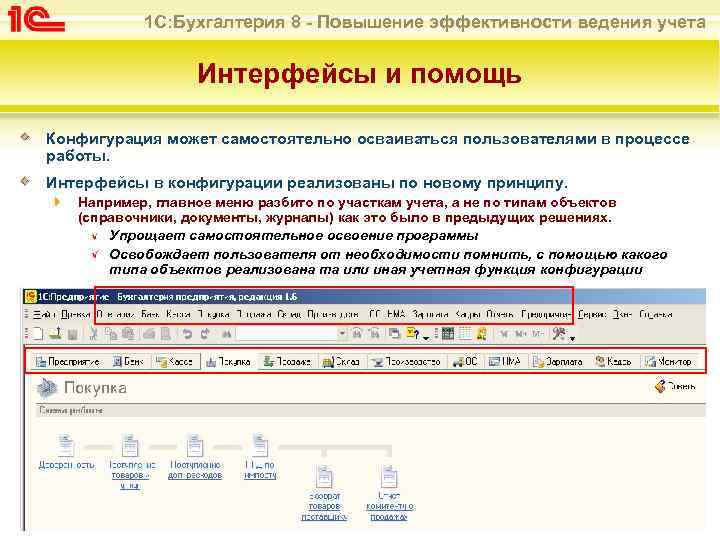Click the Советы button at right
This screenshot has height=540, width=720.
(x=675, y=386)
